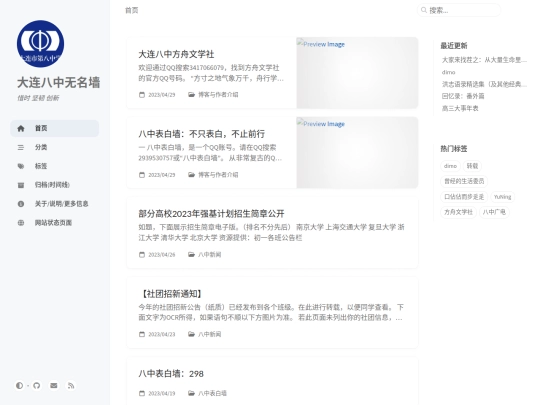Open post 八中表白墙：不只表白，不止前行
The height and width of the screenshot is (405, 540).
tap(202, 134)
